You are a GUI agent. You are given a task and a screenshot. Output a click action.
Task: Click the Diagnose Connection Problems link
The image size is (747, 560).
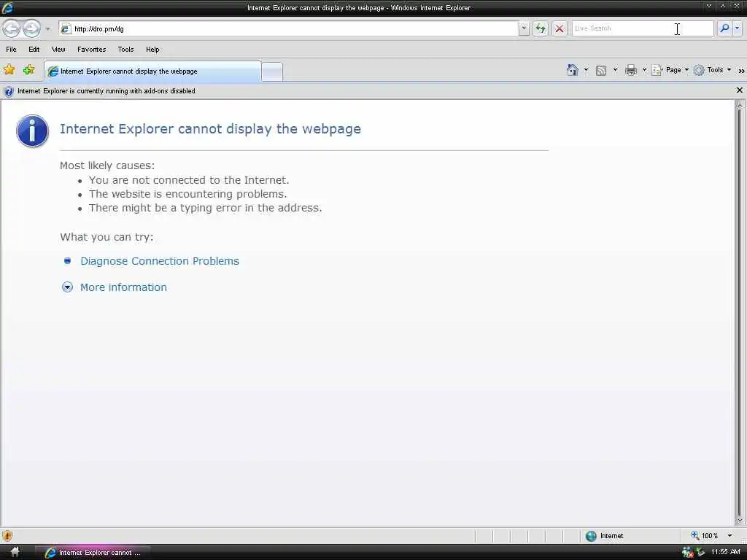pyautogui.click(x=160, y=261)
